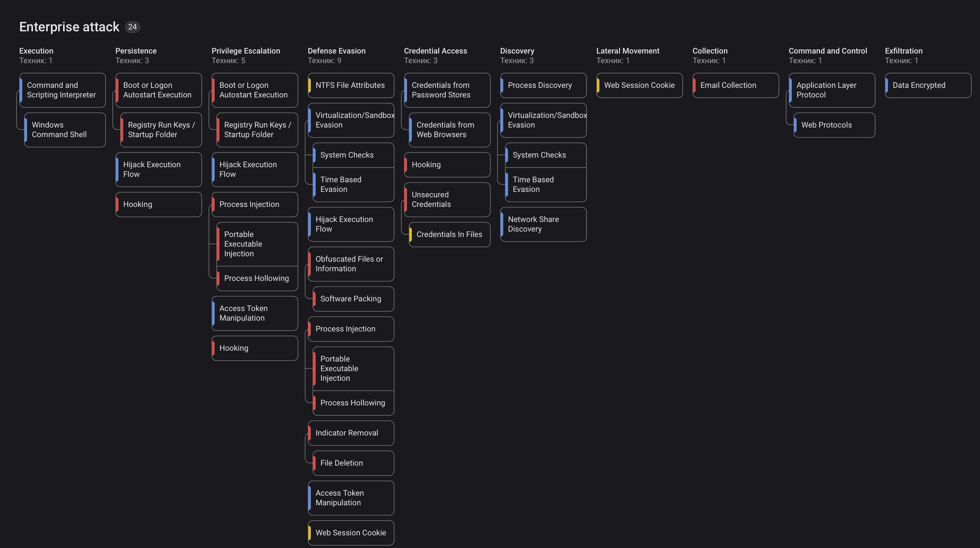Click Web Session Cookie under Lateral Movement

click(639, 85)
